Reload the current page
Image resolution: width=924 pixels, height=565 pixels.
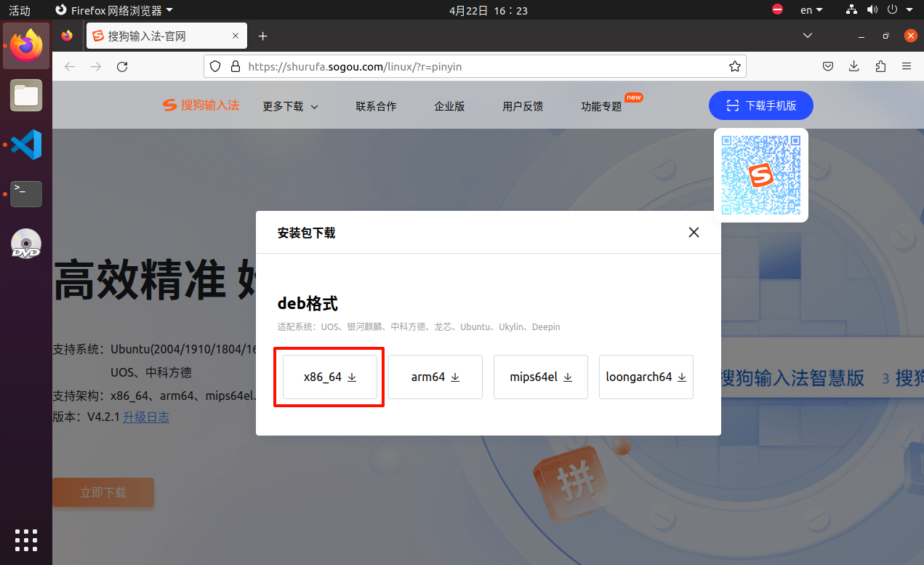pos(122,67)
